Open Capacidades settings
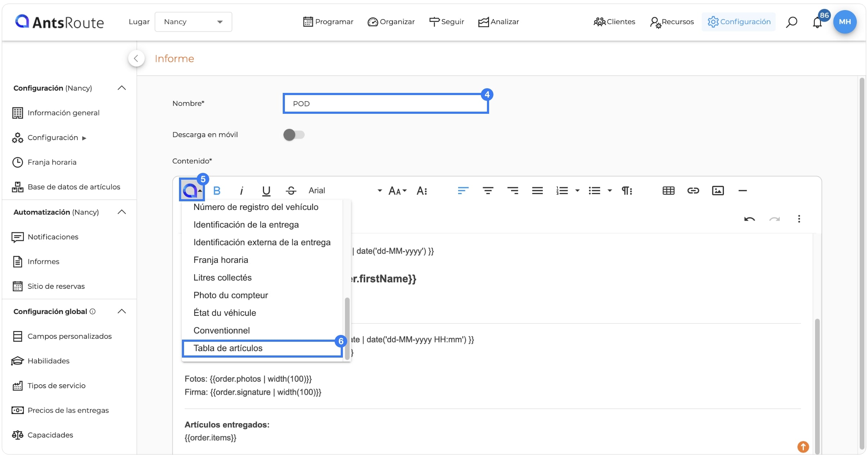 [42, 435]
